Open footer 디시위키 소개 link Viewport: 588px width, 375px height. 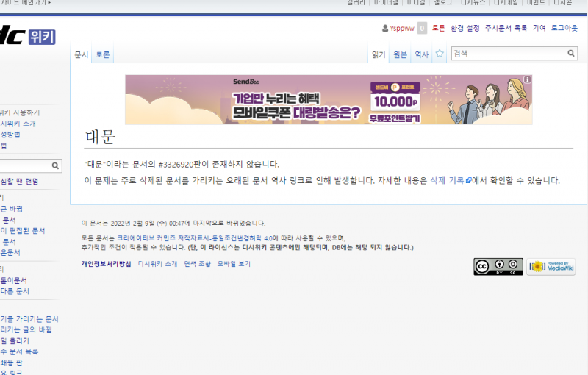[157, 264]
